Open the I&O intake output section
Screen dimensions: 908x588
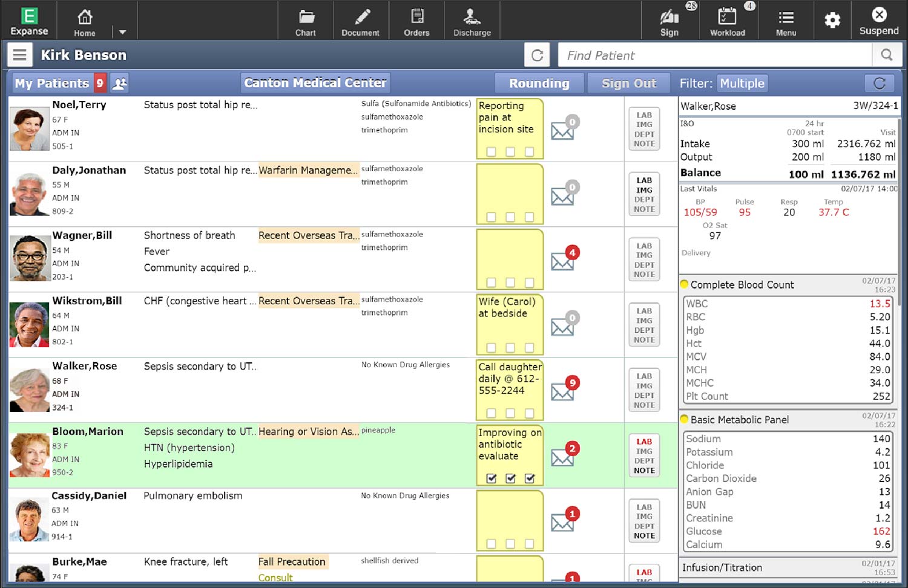pos(788,150)
